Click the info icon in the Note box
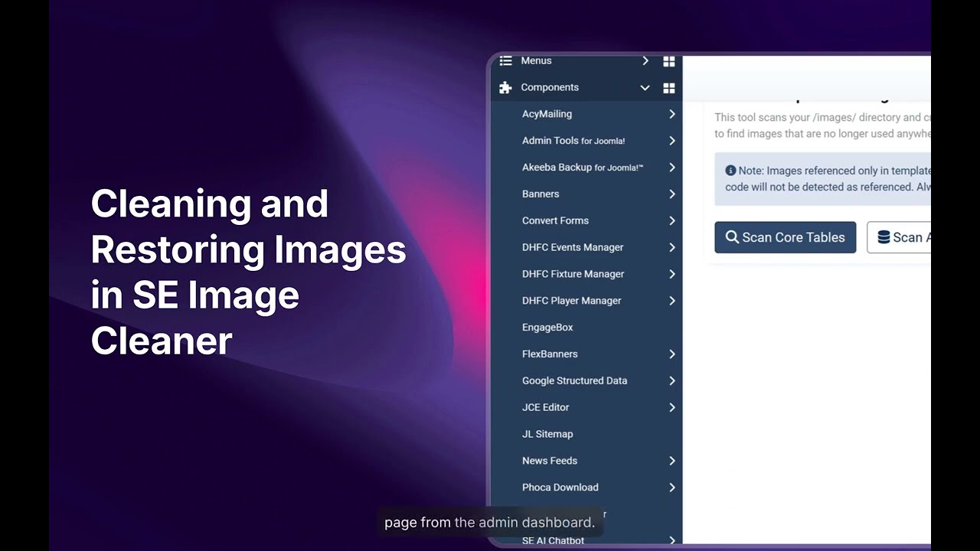This screenshot has width=980, height=551. tap(730, 171)
